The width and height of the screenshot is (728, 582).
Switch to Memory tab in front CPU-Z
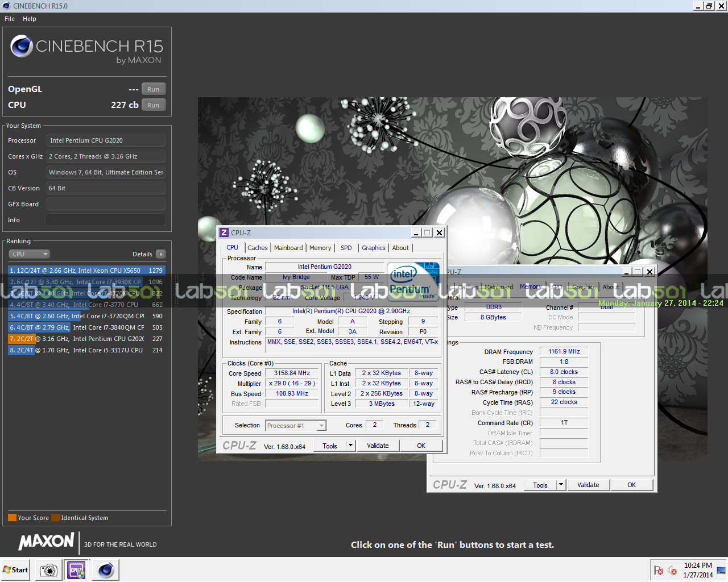click(320, 248)
